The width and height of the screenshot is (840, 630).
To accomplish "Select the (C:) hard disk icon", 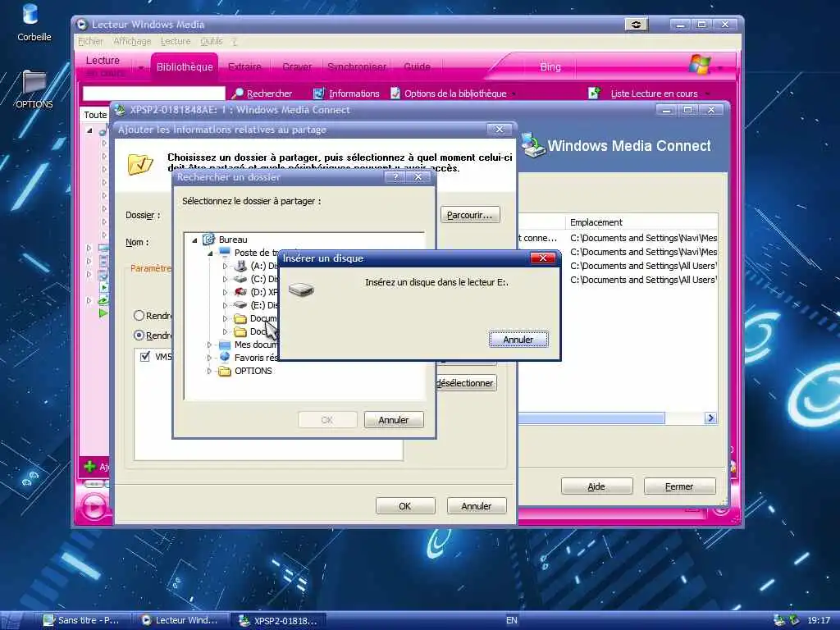I will point(241,279).
